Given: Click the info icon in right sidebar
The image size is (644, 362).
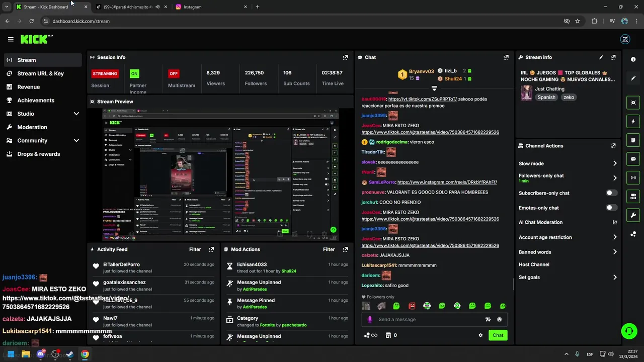Looking at the screenshot, I should [633, 59].
